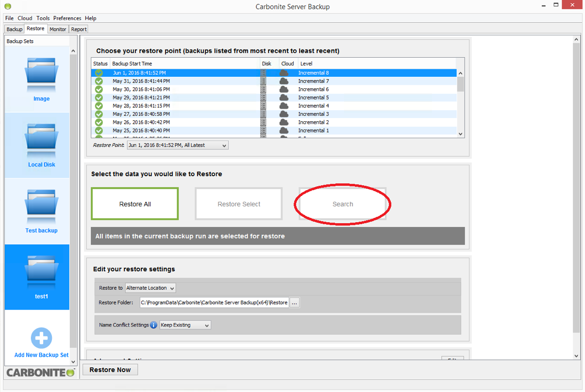Click the green status check for Incremental 4
The height and width of the screenshot is (392, 585).
point(99,106)
